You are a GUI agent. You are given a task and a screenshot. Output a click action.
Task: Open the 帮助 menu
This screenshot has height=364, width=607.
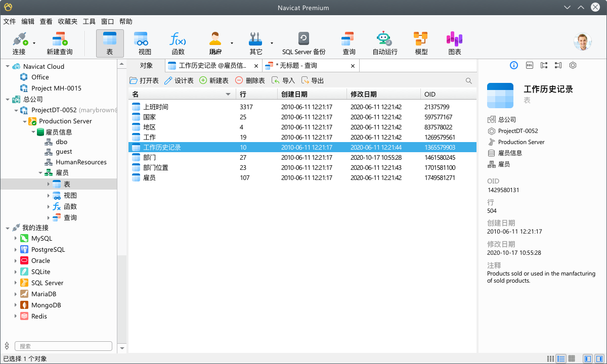coord(126,22)
